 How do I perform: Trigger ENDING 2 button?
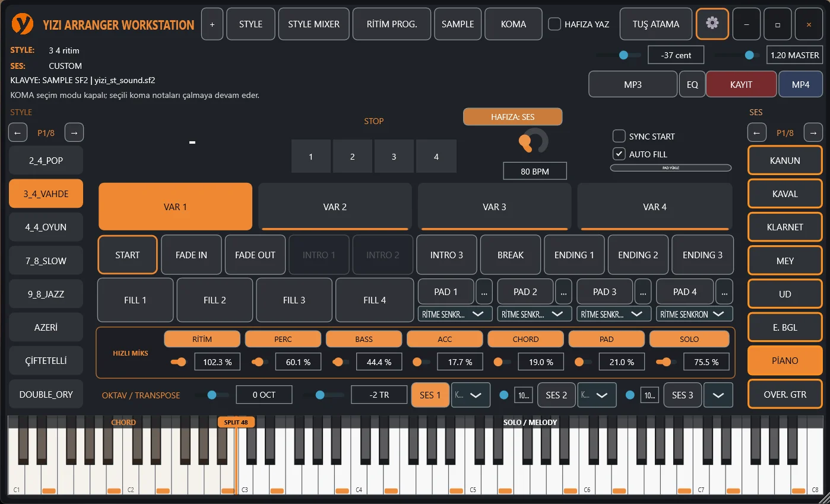point(638,255)
